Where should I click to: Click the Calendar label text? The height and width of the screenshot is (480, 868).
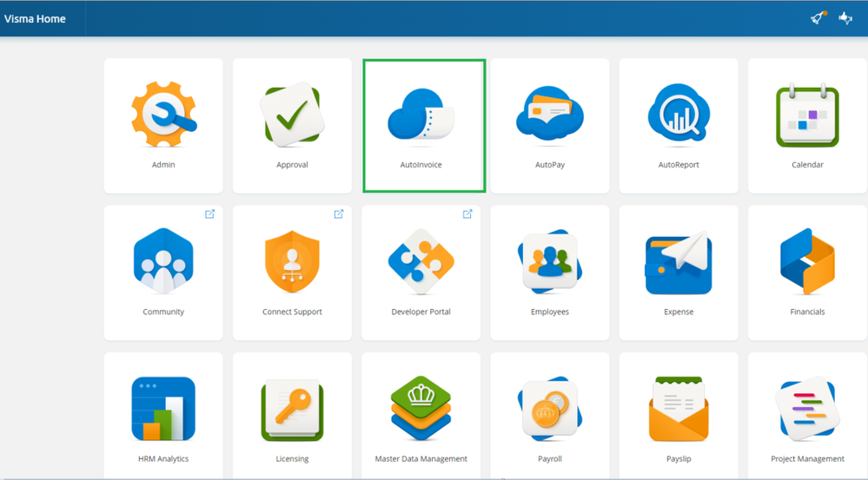coord(808,165)
